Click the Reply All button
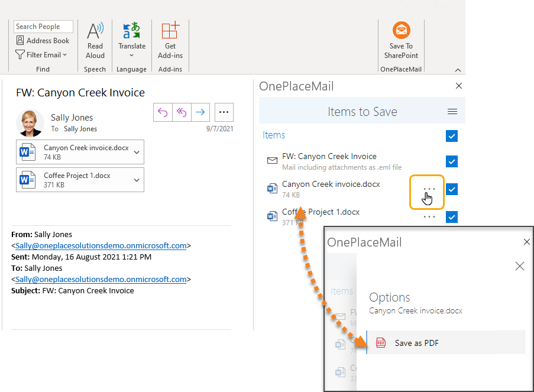 coord(182,112)
